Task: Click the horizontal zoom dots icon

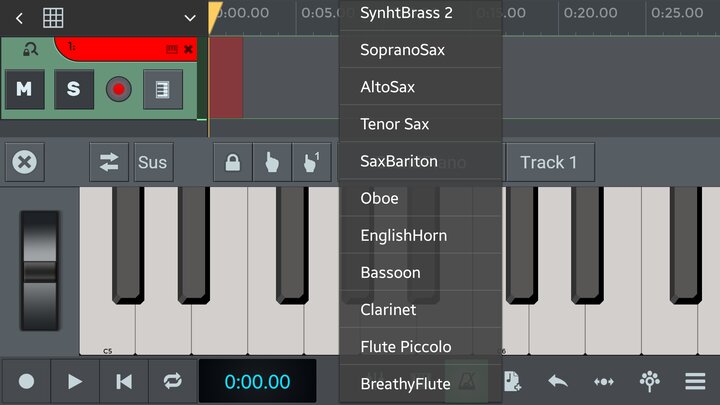Action: [603, 382]
